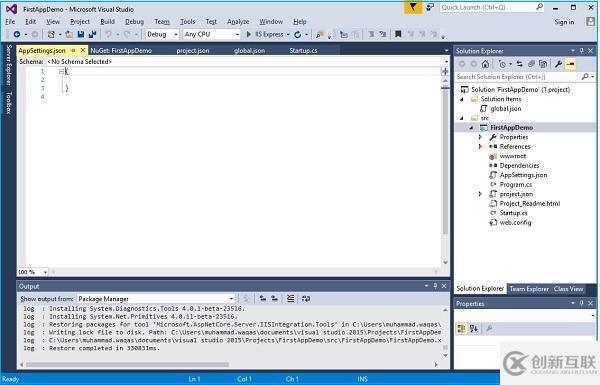Open the Analyze menu
Screen dimensions: 600x385
(x=238, y=22)
